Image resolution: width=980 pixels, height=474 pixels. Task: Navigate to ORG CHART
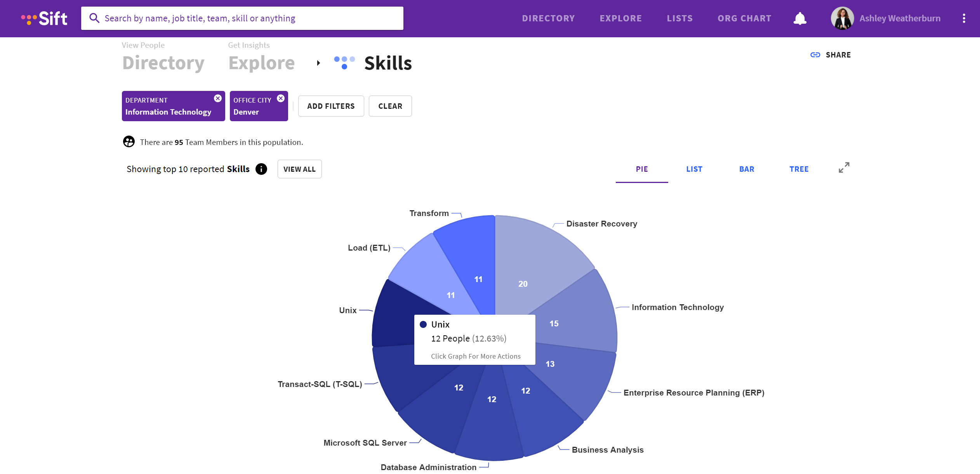point(744,18)
